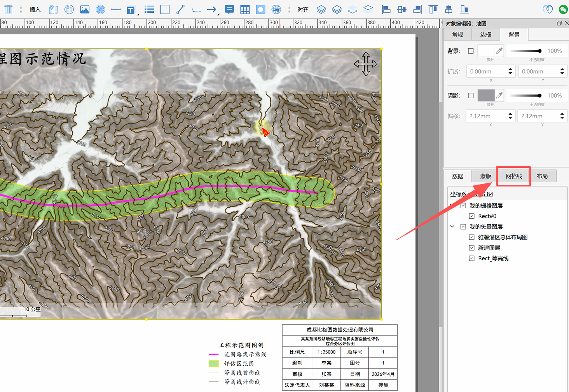Insert a folded map with pin icon
This screenshot has height=392, width=569.
tap(54, 9)
